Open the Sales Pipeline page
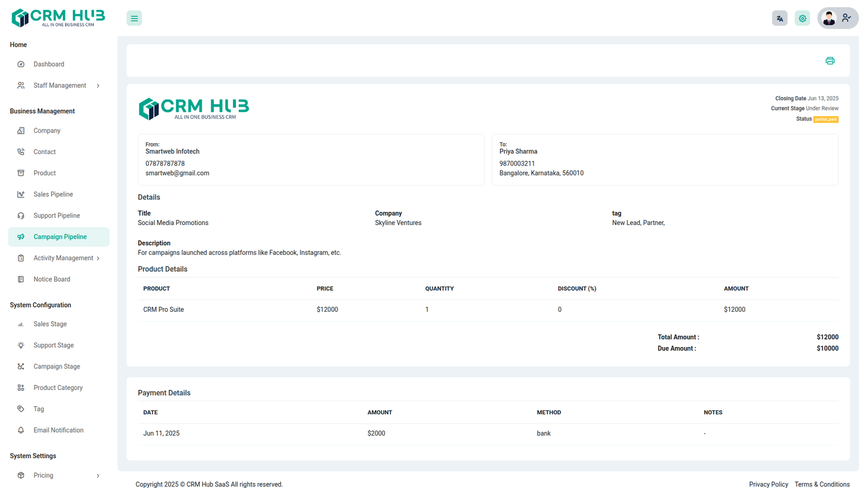The image size is (868, 488). (53, 194)
